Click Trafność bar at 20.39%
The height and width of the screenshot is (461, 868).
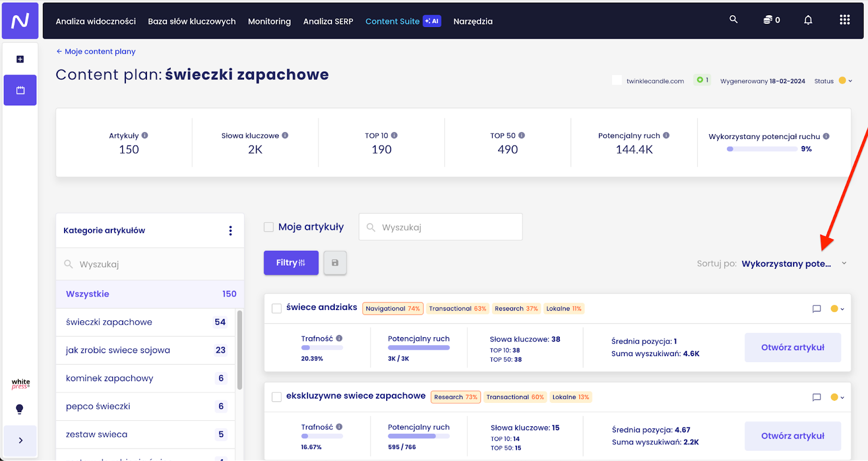[322, 348]
